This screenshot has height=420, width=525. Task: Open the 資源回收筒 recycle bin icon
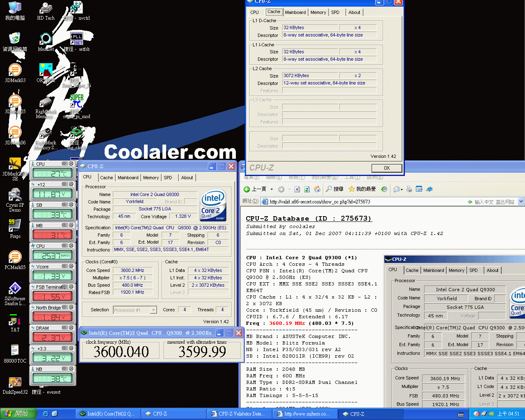[x=15, y=42]
